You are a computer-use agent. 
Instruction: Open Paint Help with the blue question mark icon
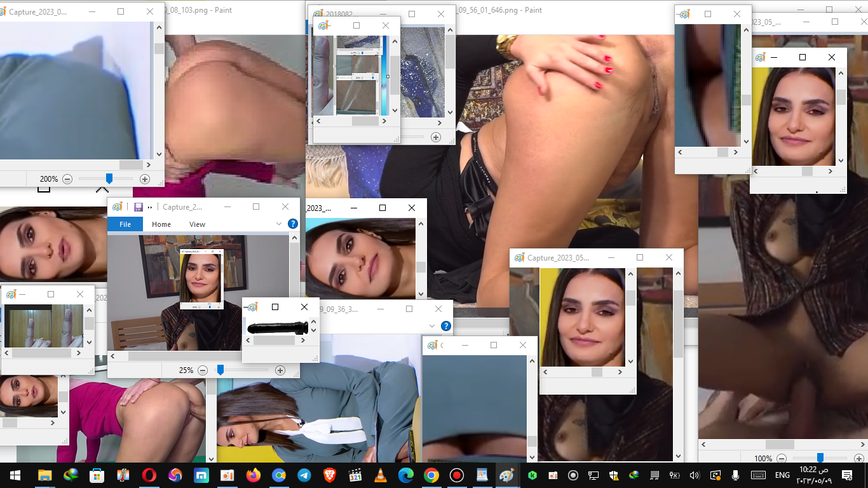292,224
